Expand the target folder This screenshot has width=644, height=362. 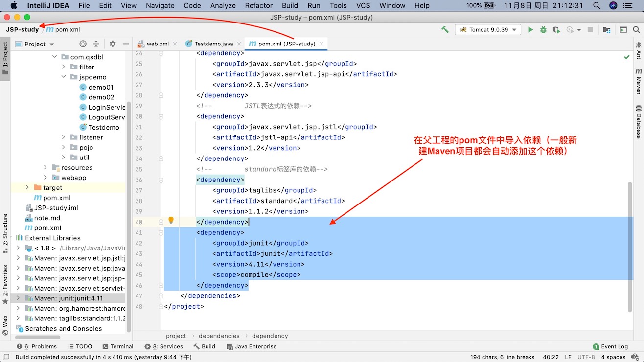[27, 188]
